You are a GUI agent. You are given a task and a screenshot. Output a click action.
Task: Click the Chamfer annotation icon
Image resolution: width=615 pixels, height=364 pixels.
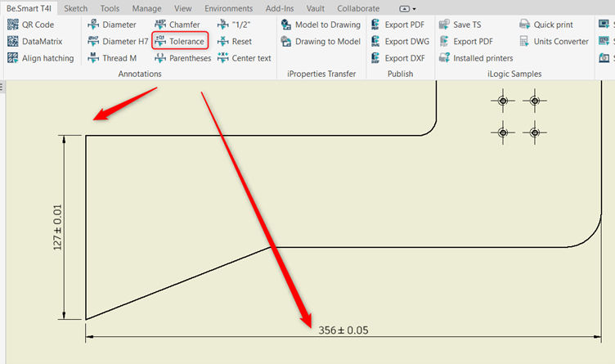(x=160, y=25)
